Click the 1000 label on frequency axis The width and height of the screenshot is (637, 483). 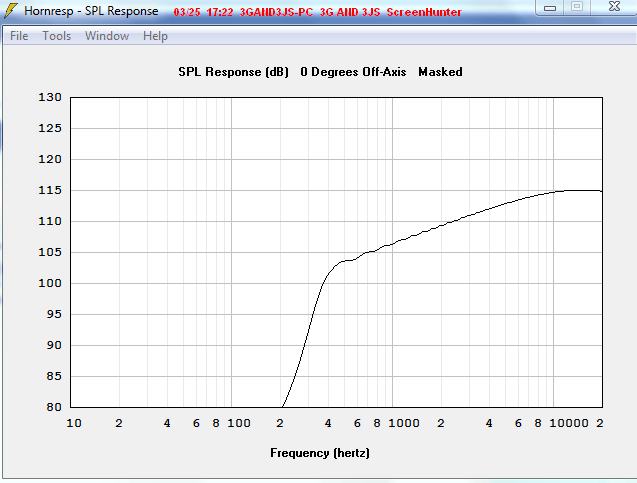[404, 423]
